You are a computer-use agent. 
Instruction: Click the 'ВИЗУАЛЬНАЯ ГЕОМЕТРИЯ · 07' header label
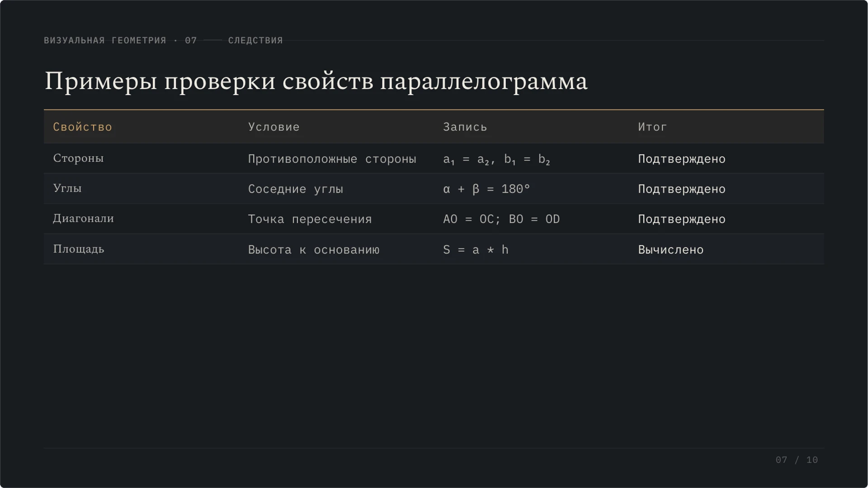coord(120,40)
